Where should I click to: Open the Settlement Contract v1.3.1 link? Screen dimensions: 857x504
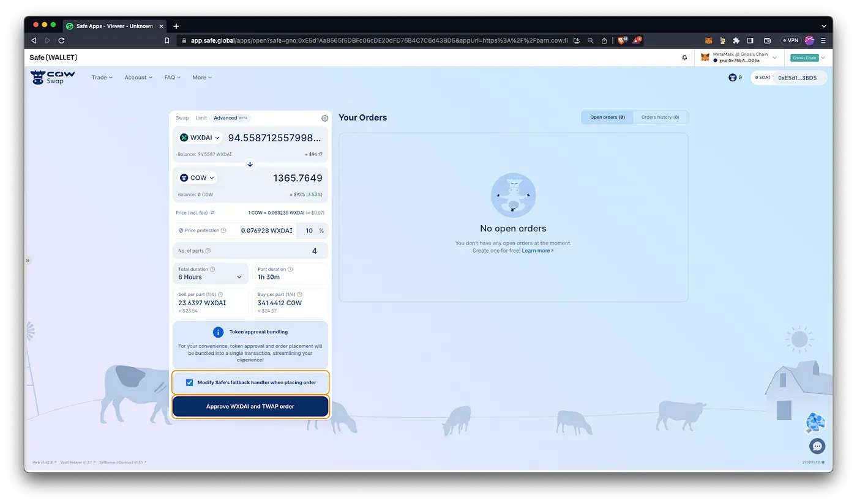pos(122,462)
